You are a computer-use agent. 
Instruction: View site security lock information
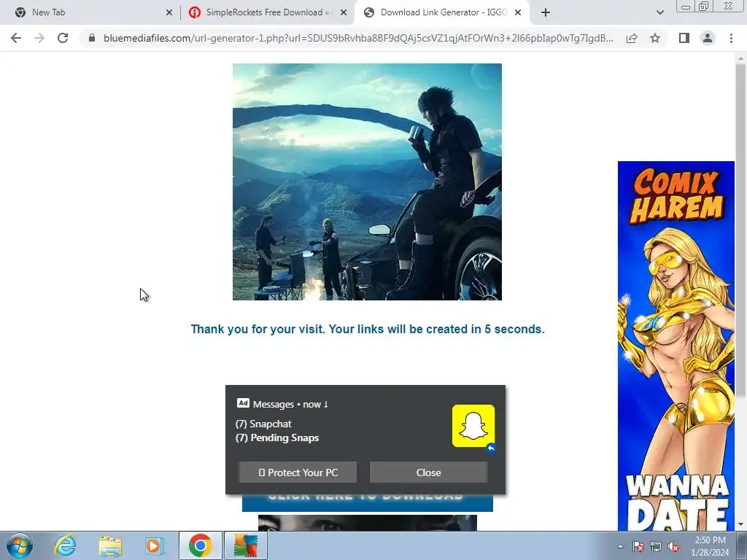pos(91,38)
